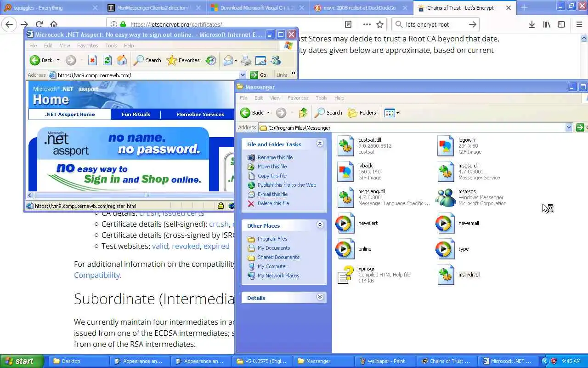Viewport: 588px width, 368px height.
Task: Click the Mail icon in Internet Explorer
Action: click(x=228, y=60)
